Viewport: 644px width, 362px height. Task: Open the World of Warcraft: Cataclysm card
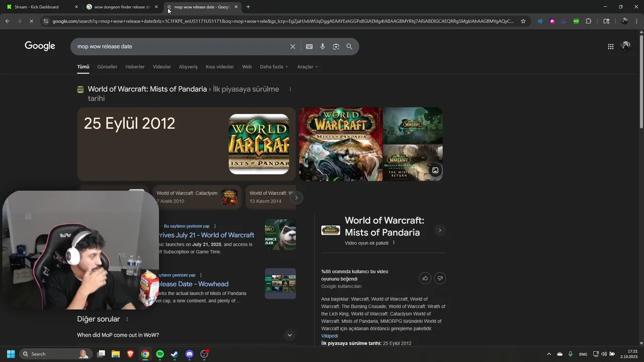(x=197, y=197)
